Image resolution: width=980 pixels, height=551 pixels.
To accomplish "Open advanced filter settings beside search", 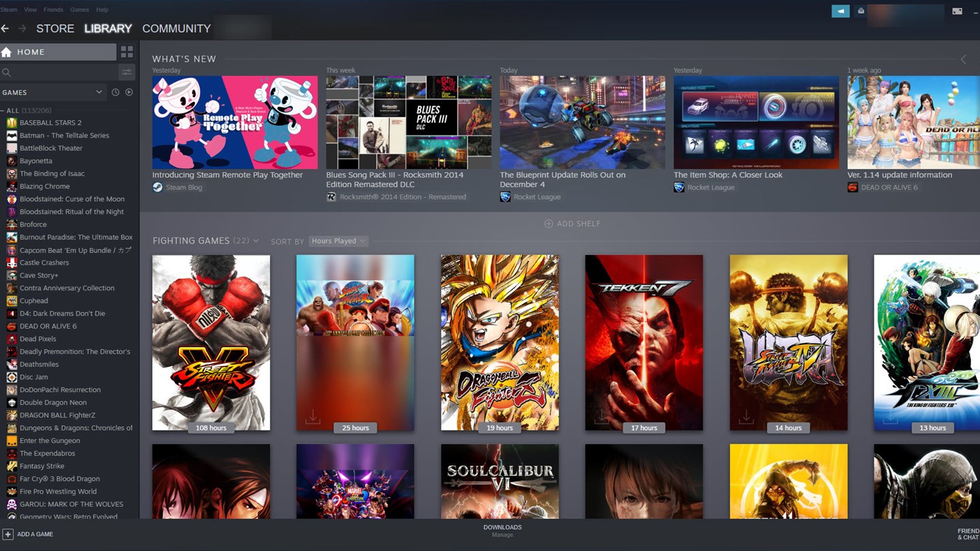I will [127, 72].
